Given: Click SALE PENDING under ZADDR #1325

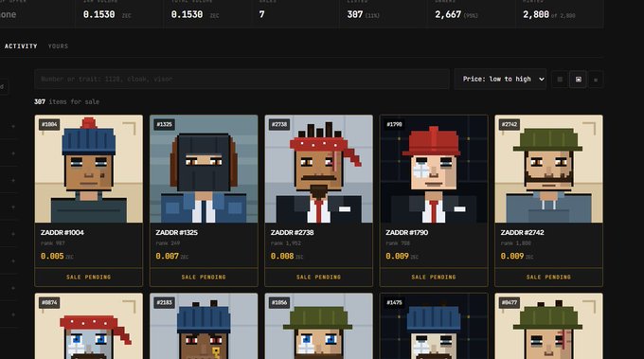Looking at the screenshot, I should 204,278.
